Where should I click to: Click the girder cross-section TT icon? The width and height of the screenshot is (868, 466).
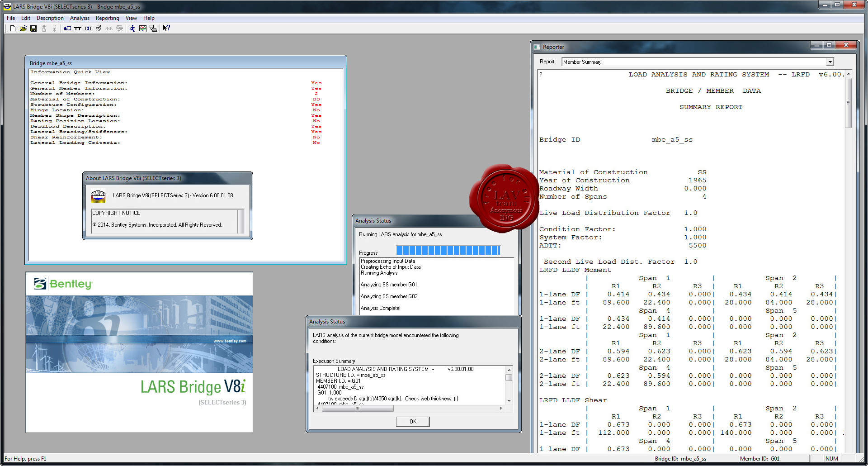point(78,29)
